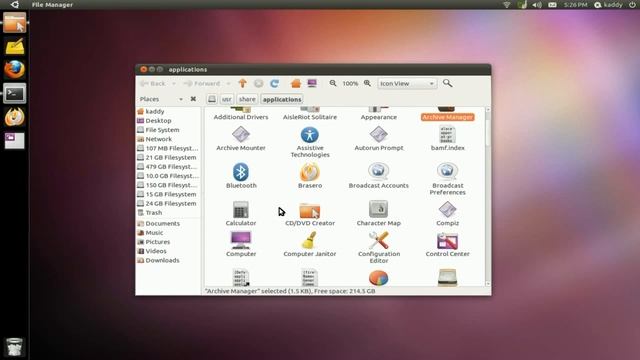Viewport: 640px width, 360px height.
Task: Open Computer location from toolbar
Action: 312,83
